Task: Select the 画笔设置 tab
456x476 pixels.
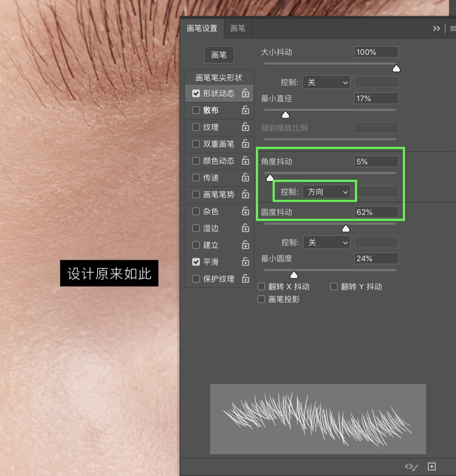Action: (x=202, y=28)
